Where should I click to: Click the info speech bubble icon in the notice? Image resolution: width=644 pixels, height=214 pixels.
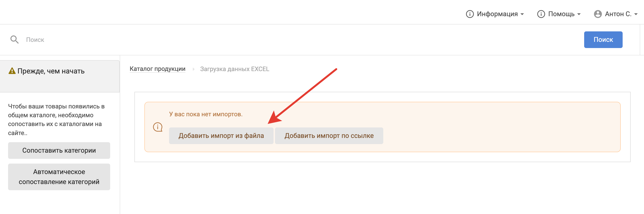[x=158, y=127]
